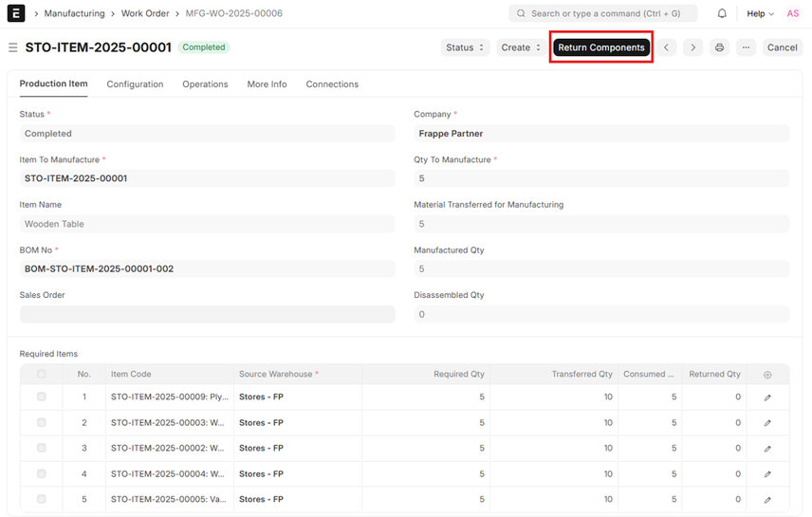Open the Status dropdown button
Screen dimensions: 812x517
pos(465,47)
